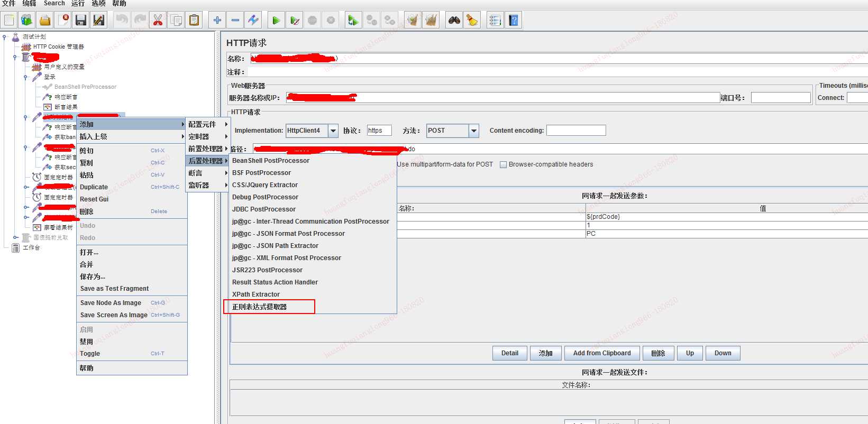Click the Start no pauses icon

click(295, 20)
